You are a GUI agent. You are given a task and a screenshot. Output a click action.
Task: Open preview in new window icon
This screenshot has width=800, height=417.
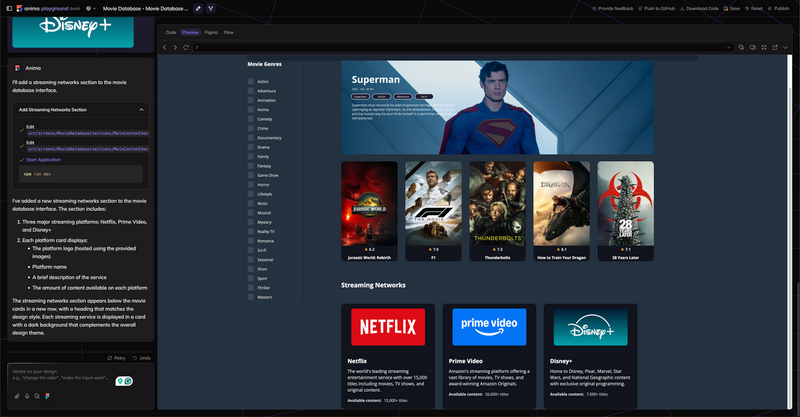click(x=775, y=47)
